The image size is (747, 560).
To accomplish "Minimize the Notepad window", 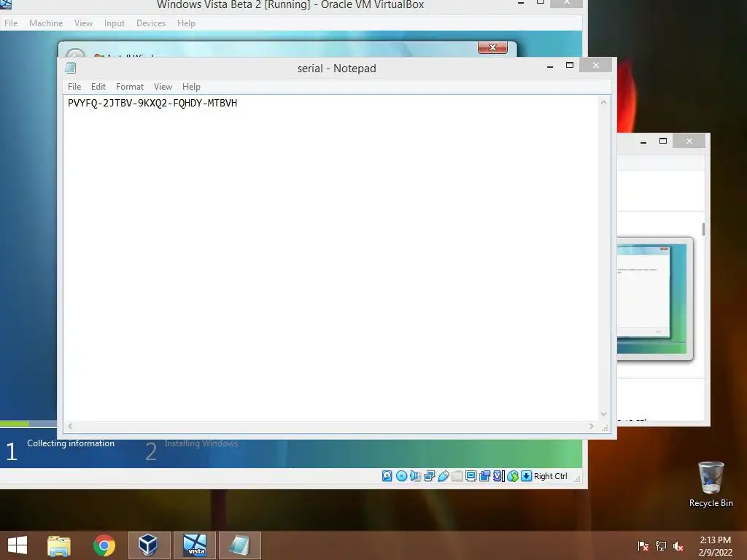I will coord(550,66).
